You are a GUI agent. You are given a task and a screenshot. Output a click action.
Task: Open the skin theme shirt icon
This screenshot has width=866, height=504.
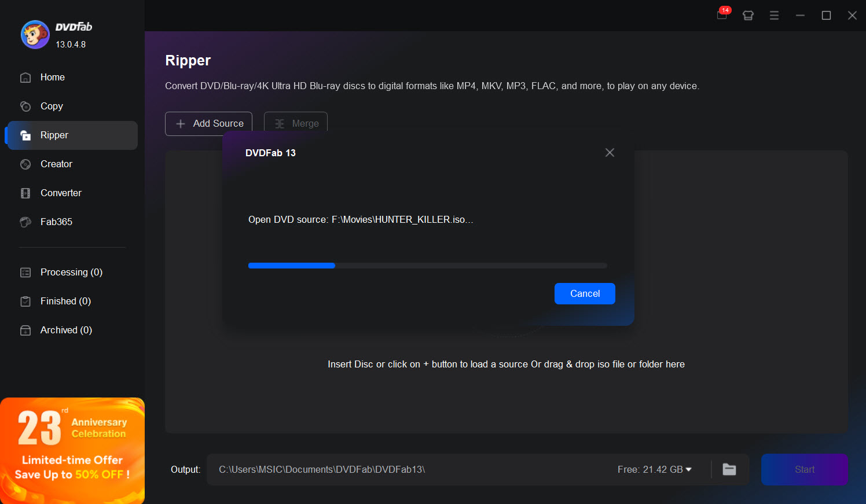coord(748,16)
